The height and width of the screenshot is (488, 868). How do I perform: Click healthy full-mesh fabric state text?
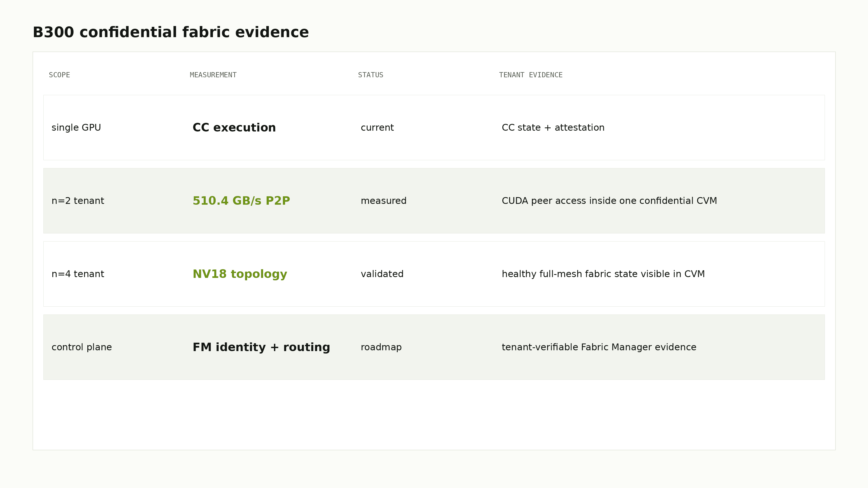coord(603,274)
